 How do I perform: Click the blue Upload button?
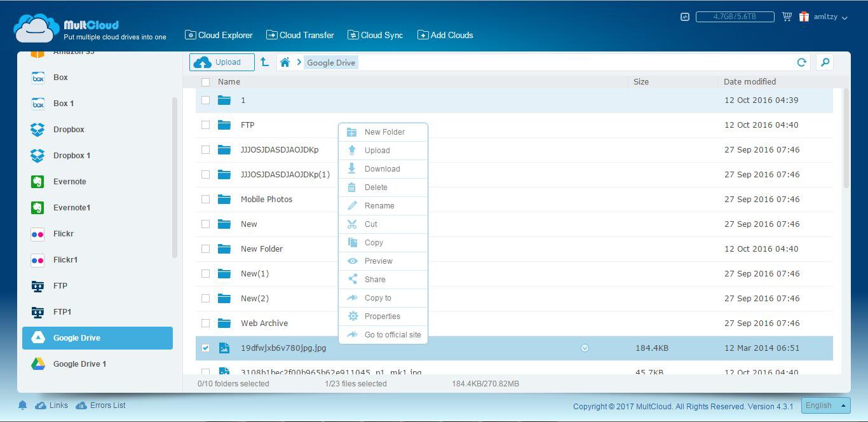click(222, 62)
